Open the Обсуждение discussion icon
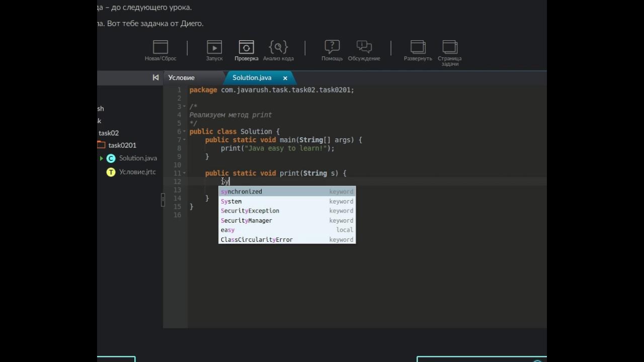 click(x=364, y=47)
